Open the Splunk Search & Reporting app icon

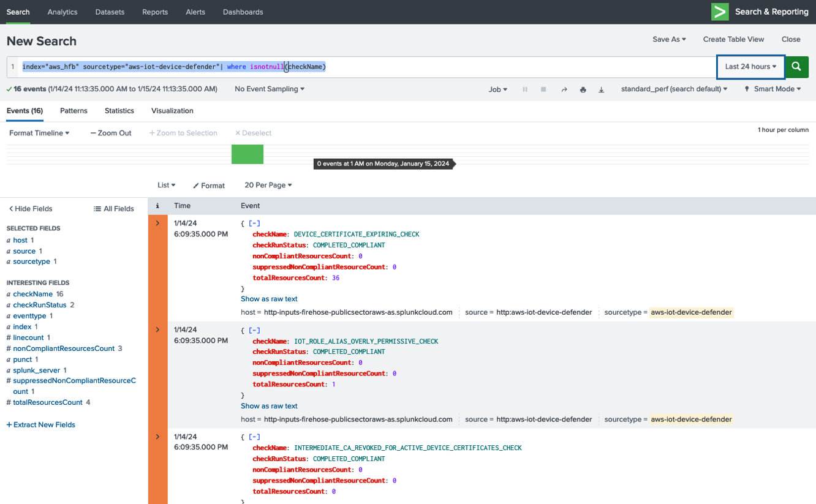tap(720, 12)
